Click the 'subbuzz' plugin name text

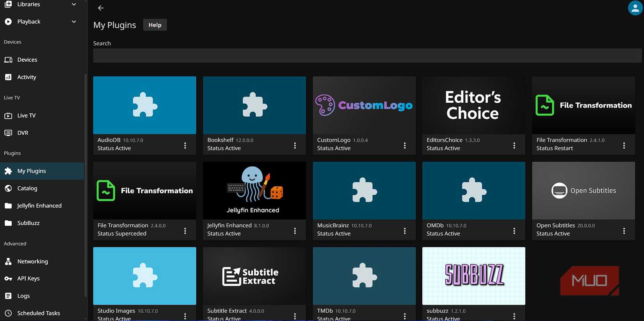(437, 311)
